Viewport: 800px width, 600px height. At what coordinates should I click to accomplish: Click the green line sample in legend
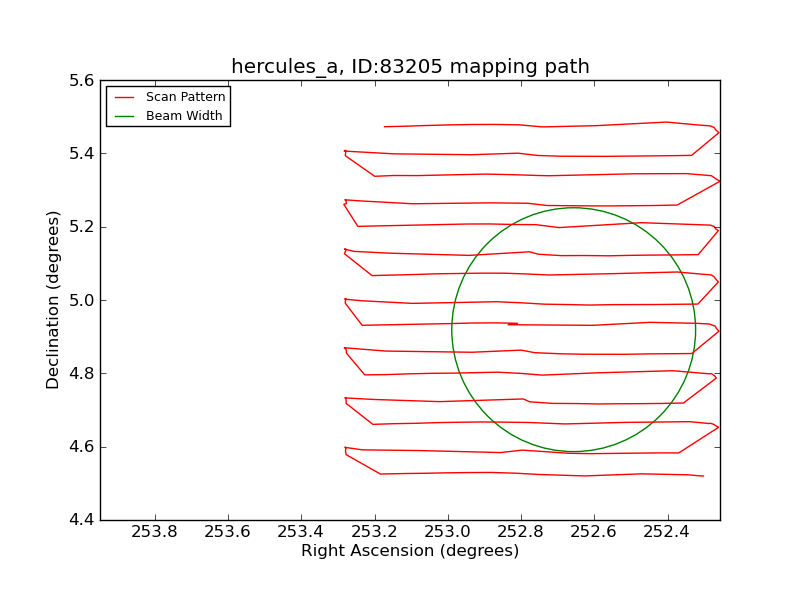(x=125, y=116)
